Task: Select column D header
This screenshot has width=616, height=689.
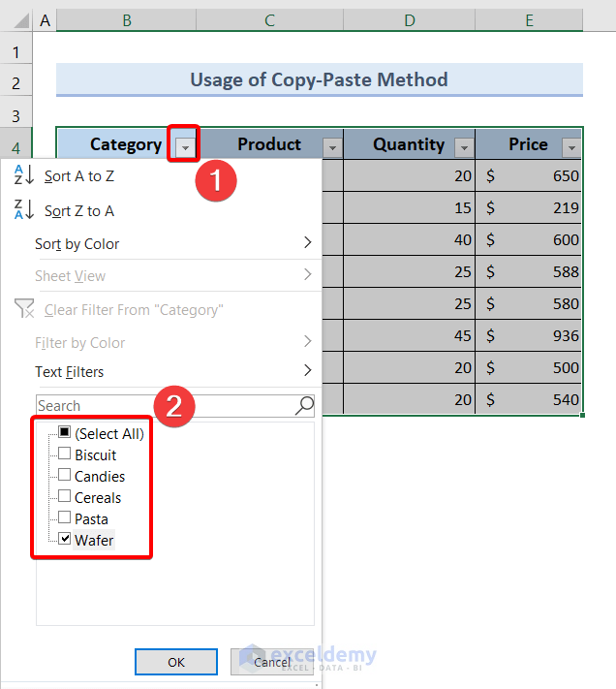Action: click(x=410, y=19)
